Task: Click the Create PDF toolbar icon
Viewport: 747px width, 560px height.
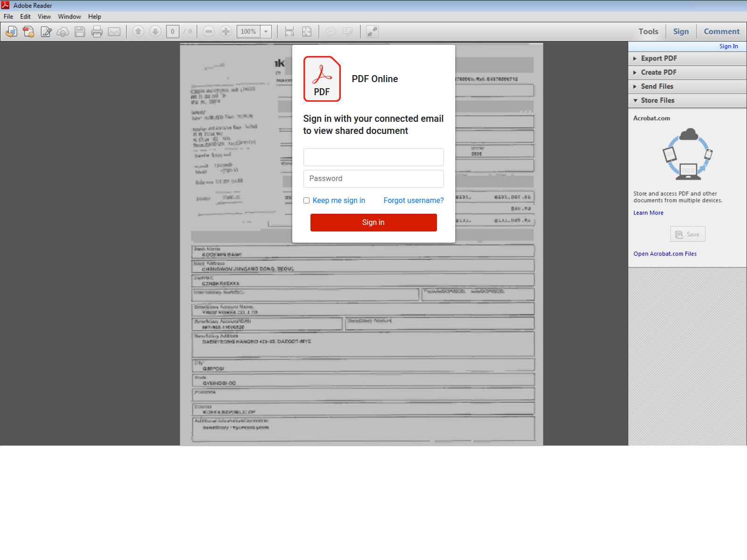Action: coord(28,32)
